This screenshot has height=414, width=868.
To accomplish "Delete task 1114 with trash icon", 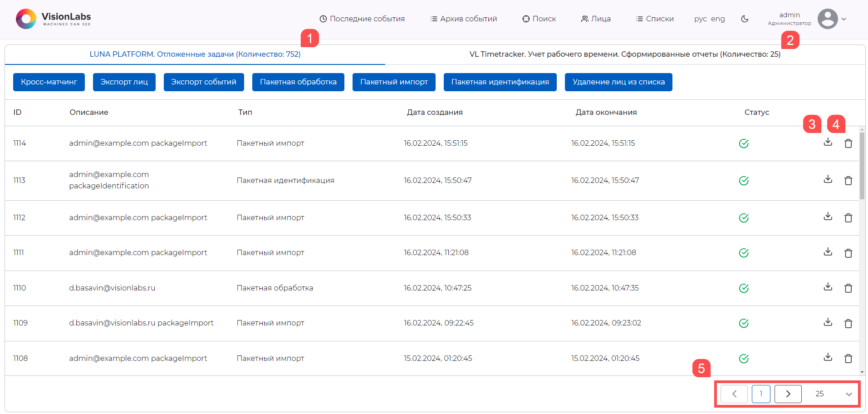I will tap(848, 143).
